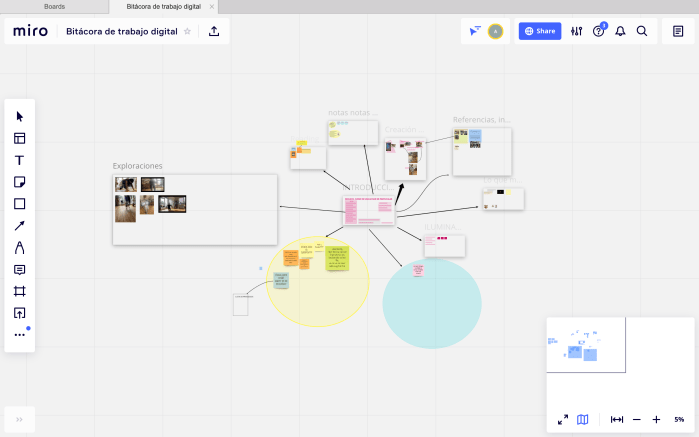This screenshot has height=437, width=699.
Task: Toggle the minimap display
Action: pyautogui.click(x=583, y=419)
